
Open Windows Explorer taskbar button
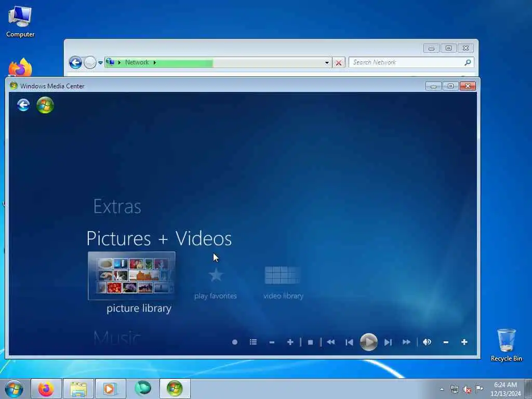(78, 389)
